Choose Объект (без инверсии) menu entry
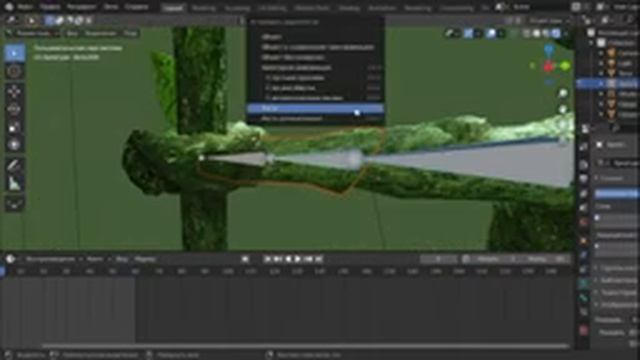The height and width of the screenshot is (360, 640). [x=315, y=58]
